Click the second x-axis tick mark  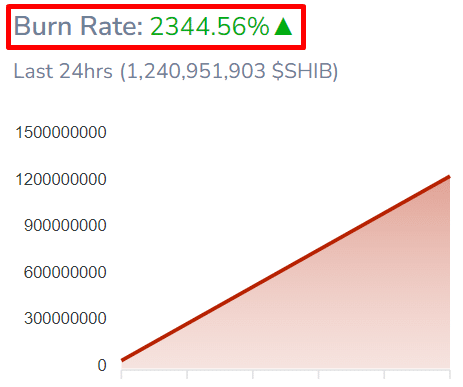tap(187, 374)
